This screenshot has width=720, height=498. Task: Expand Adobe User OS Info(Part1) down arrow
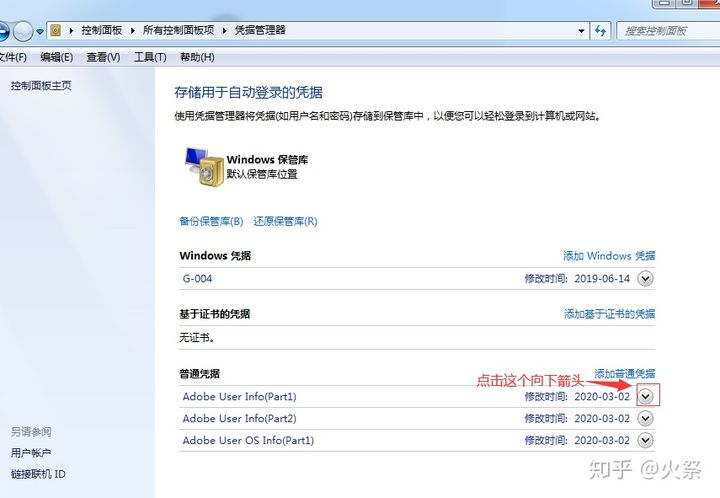pos(646,440)
